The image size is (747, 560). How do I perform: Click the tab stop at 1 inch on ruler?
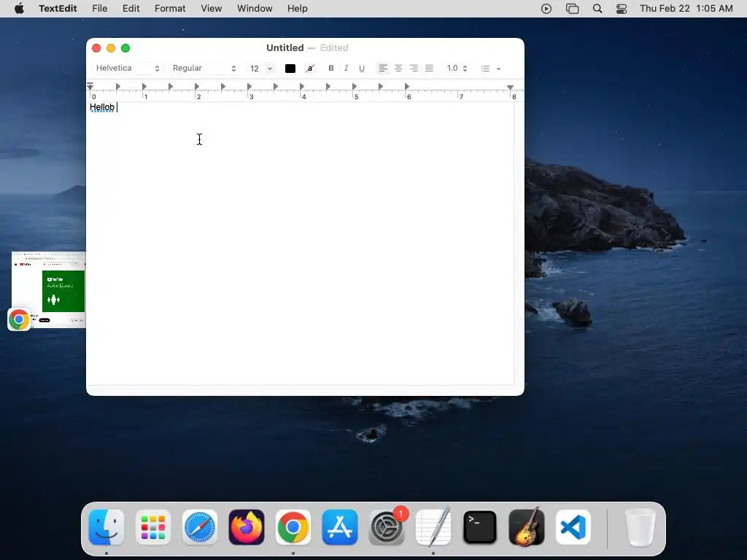click(144, 87)
